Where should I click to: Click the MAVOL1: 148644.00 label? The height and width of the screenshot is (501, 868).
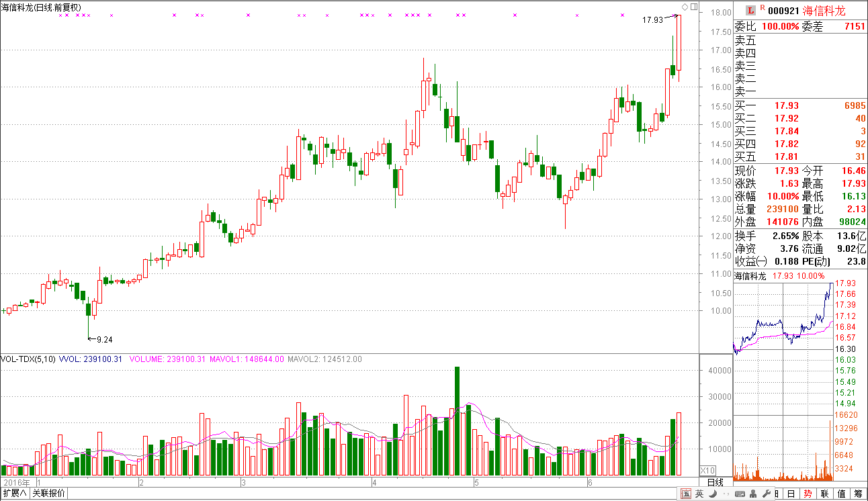tap(247, 359)
